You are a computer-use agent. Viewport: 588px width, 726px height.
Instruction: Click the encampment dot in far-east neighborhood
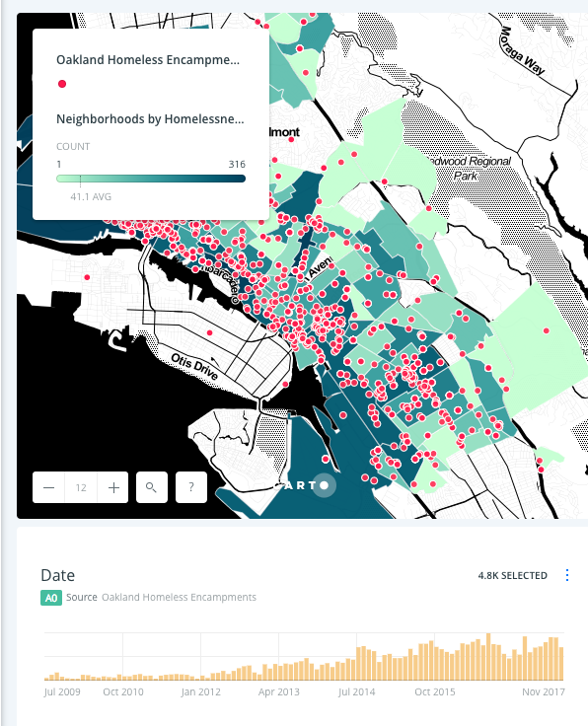pos(547,330)
